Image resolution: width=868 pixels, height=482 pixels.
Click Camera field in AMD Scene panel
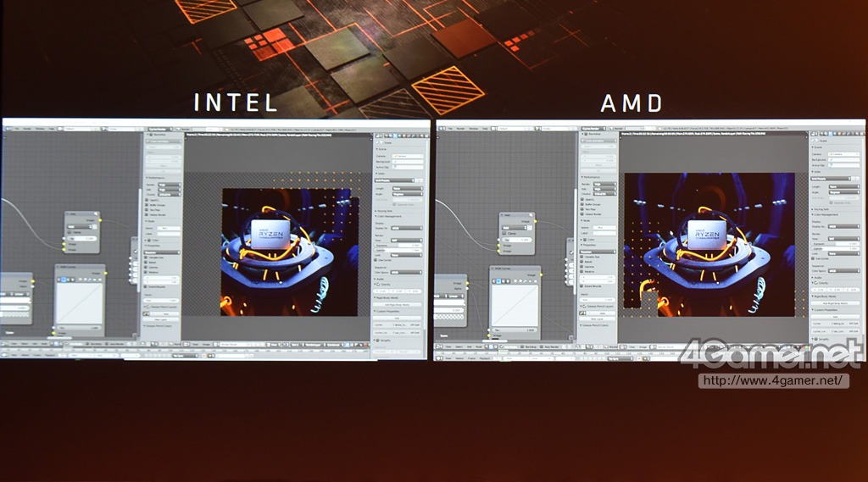843,154
